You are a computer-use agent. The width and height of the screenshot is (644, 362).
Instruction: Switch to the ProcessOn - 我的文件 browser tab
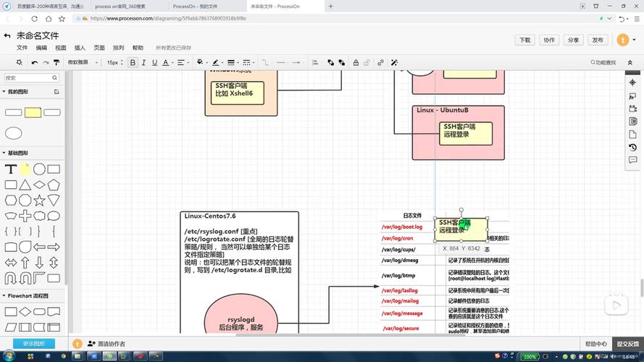(x=195, y=7)
